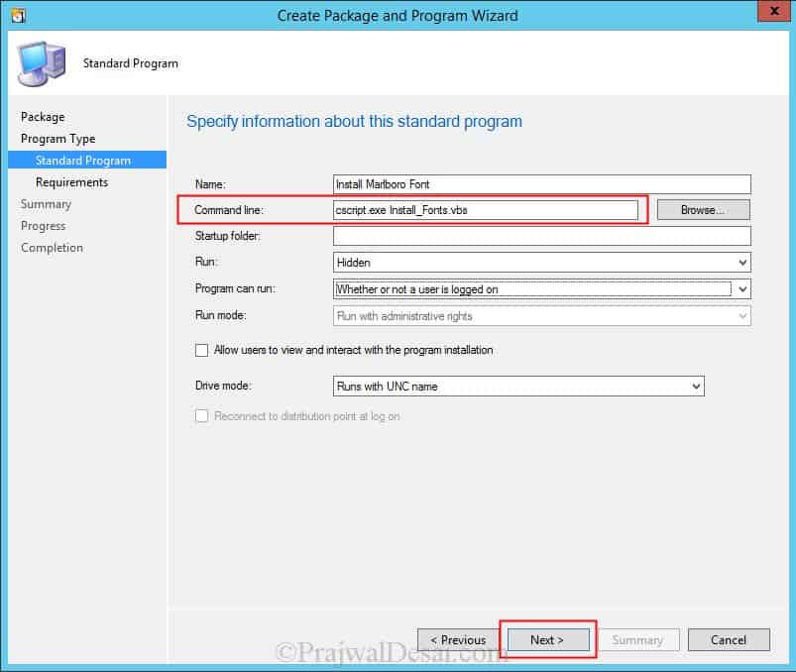The width and height of the screenshot is (796, 672).
Task: Select Program Type in the sidebar
Action: (x=56, y=138)
